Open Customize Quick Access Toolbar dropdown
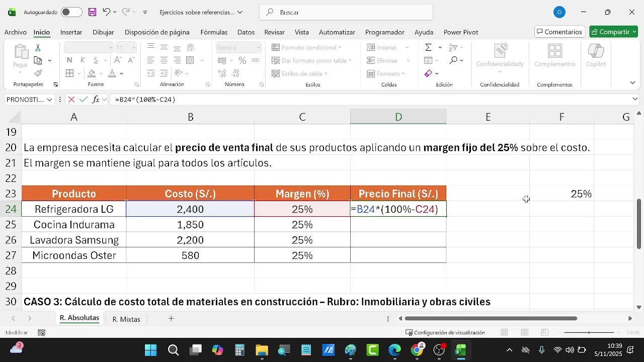644x362 pixels. (x=145, y=12)
